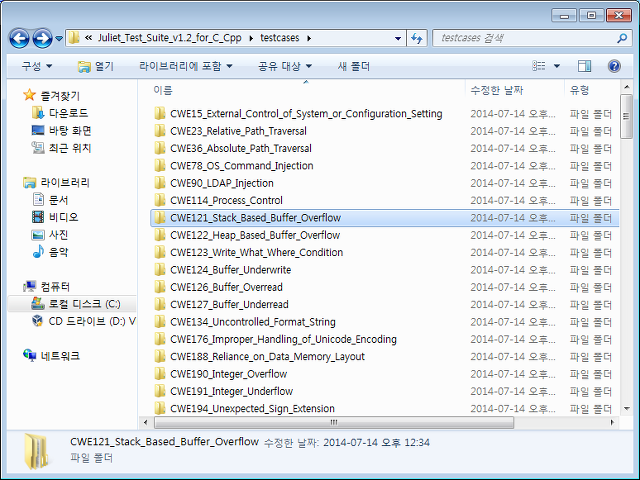The height and width of the screenshot is (480, 640).
Task: Change the view with the view icon
Action: click(x=539, y=66)
